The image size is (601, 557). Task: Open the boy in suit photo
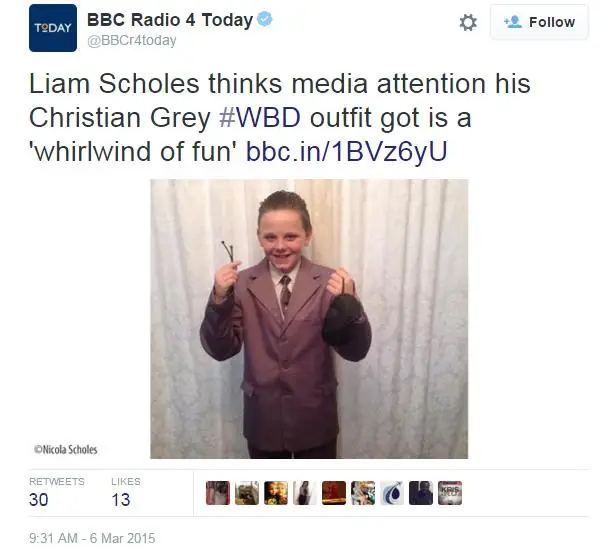click(309, 319)
